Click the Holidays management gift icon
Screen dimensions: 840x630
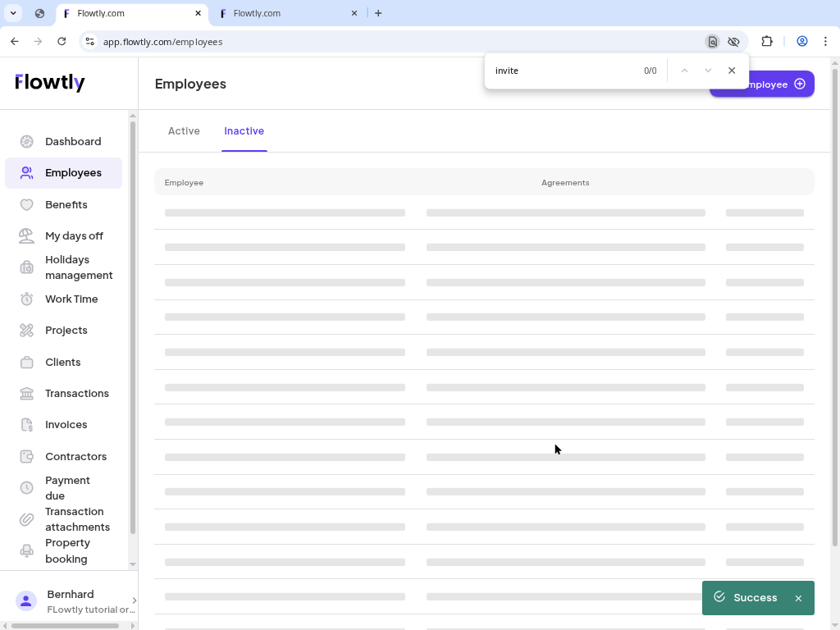pyautogui.click(x=26, y=267)
